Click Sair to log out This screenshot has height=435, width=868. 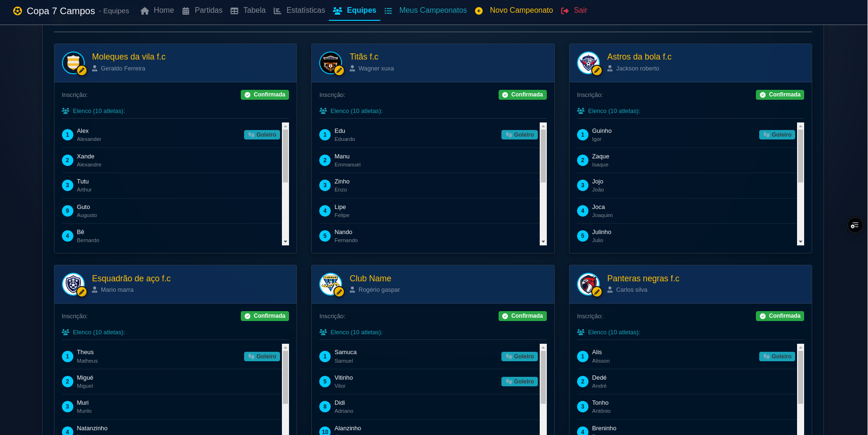click(x=574, y=10)
